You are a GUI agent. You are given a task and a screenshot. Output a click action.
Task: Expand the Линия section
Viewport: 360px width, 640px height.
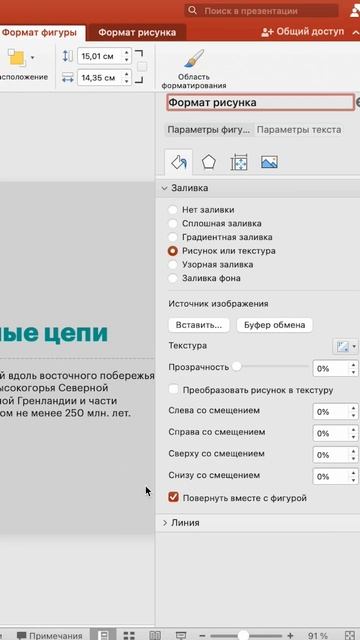[x=164, y=523]
